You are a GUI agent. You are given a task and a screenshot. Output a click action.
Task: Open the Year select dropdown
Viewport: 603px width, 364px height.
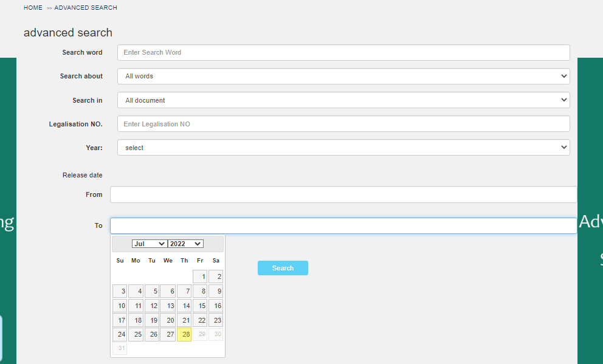click(343, 148)
